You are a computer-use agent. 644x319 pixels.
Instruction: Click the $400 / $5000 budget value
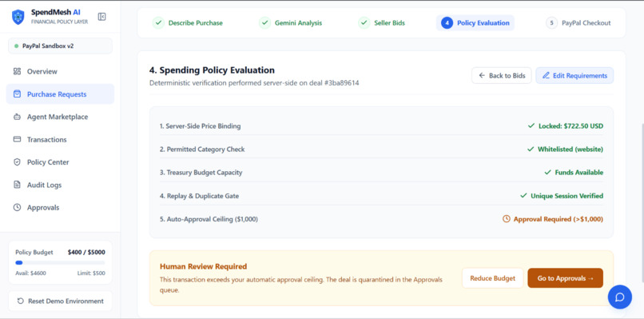[x=86, y=252]
